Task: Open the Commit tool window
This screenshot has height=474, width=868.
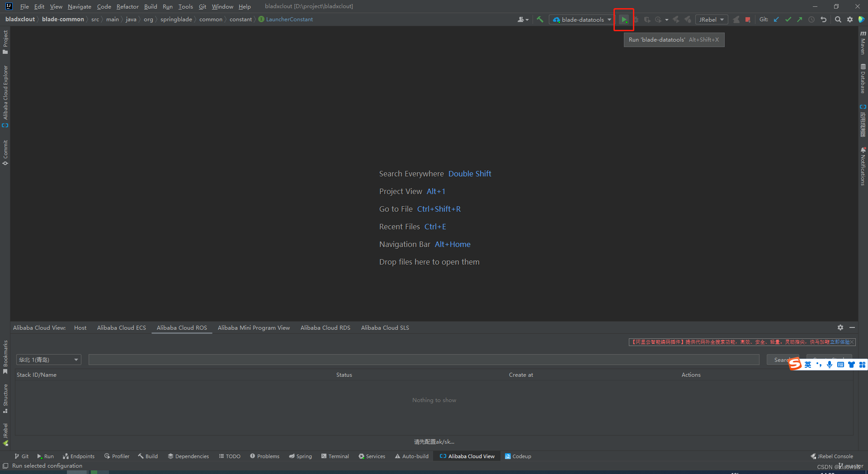Action: point(5,152)
